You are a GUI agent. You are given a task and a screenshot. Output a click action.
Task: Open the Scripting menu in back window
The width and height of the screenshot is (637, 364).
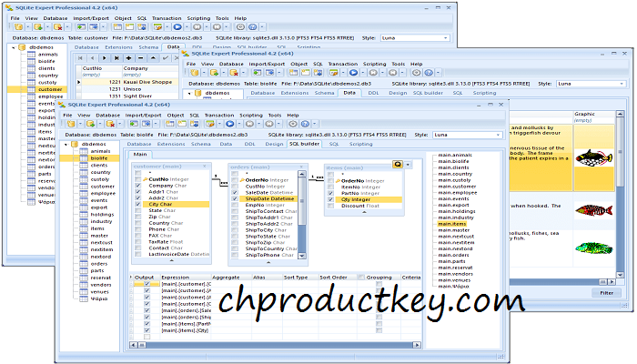(198, 18)
